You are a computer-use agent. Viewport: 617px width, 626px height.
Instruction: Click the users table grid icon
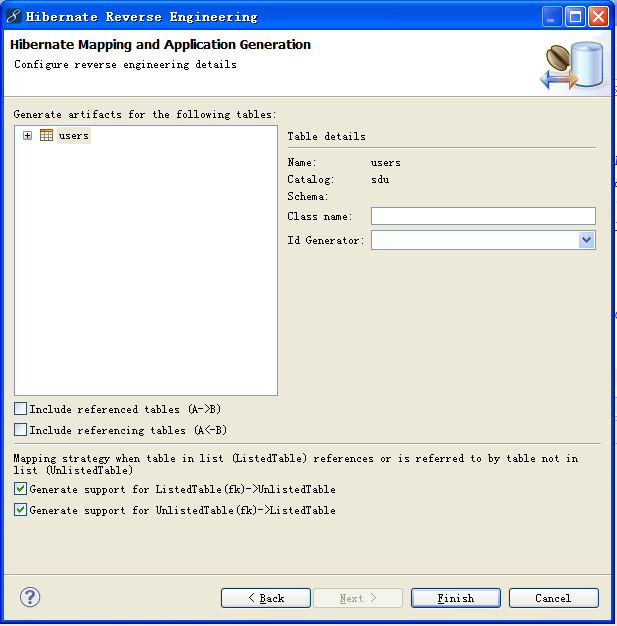tap(46, 135)
